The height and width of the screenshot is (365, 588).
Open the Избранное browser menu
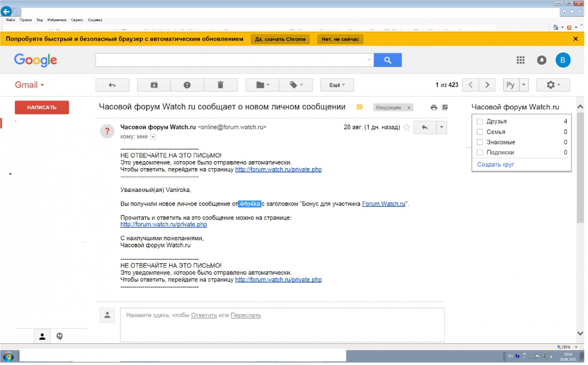point(57,20)
